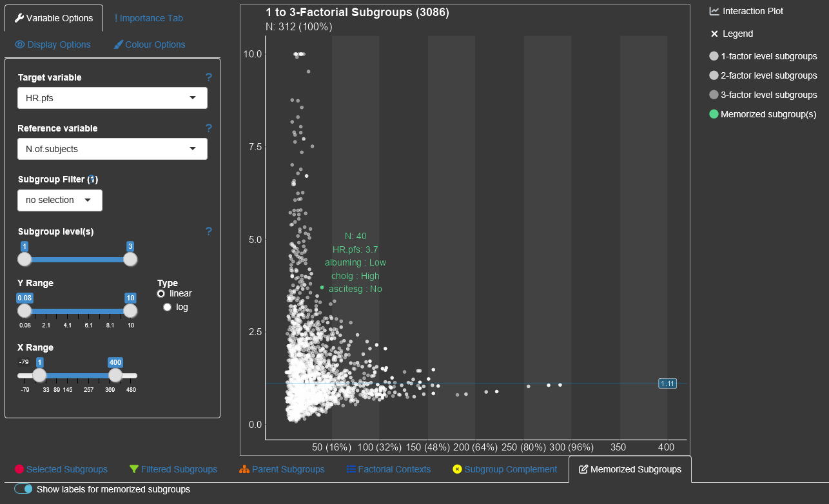The width and height of the screenshot is (829, 504).
Task: Close the Legend using the X icon
Action: [714, 34]
